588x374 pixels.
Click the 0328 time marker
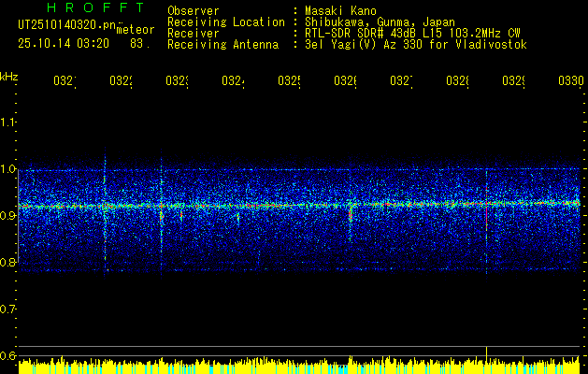(x=457, y=81)
